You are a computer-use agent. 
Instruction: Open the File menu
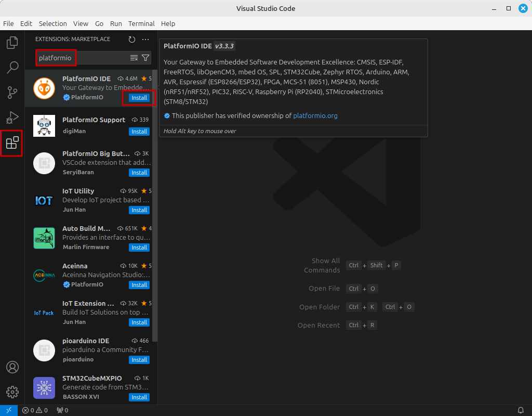point(8,23)
